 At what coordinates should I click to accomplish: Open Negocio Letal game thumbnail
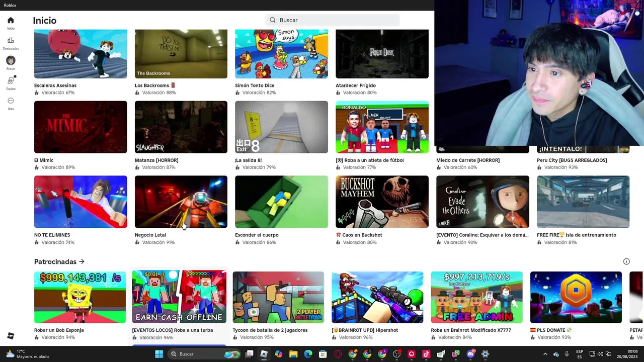point(181,202)
